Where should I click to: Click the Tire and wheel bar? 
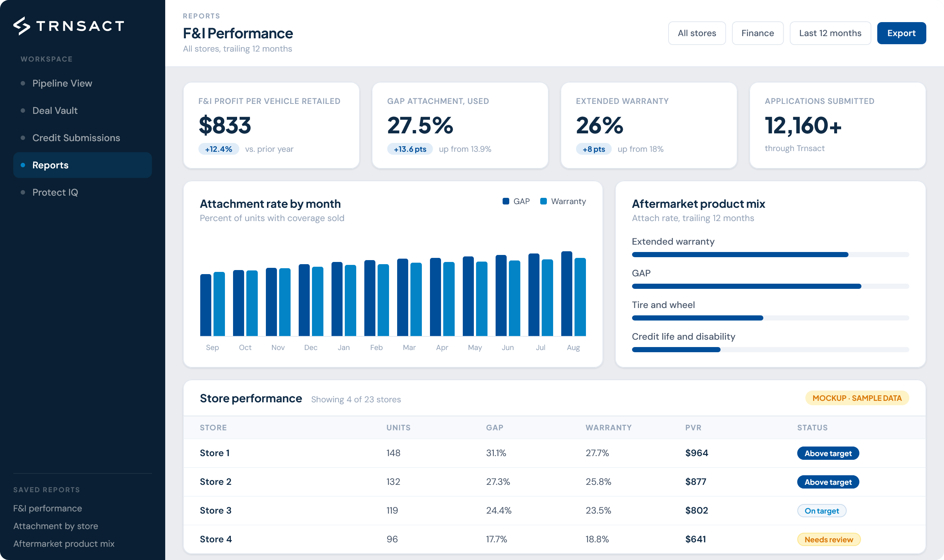(770, 318)
